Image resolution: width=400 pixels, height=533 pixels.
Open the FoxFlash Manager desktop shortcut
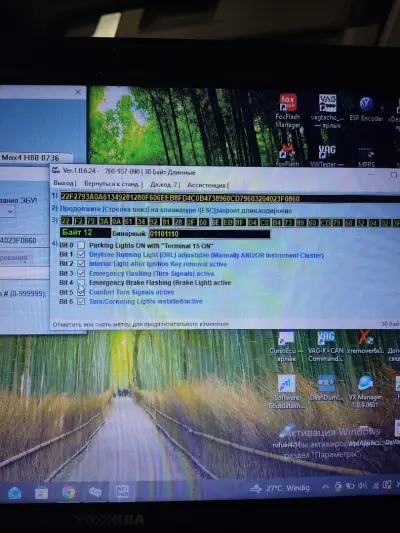(x=288, y=110)
